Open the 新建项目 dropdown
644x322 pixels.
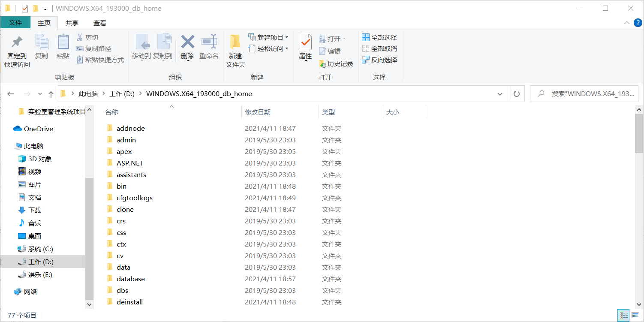[287, 37]
